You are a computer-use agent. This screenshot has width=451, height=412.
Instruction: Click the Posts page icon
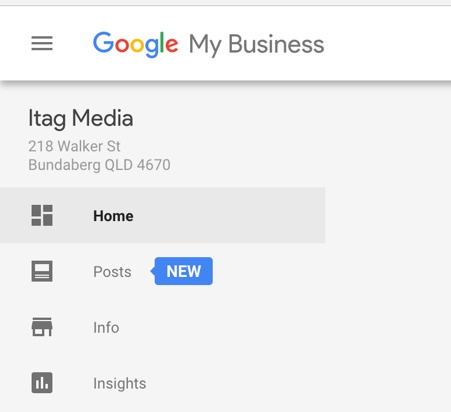[42, 271]
